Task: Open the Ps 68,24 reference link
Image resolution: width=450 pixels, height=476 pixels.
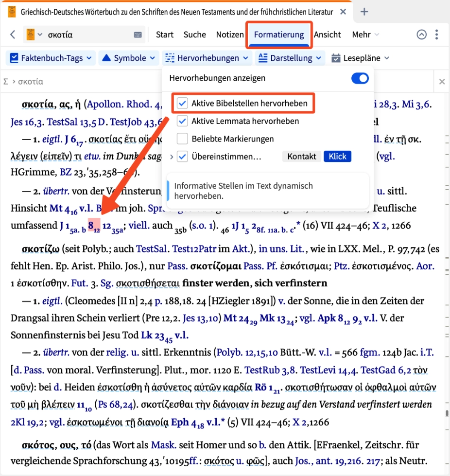Action: [115, 405]
